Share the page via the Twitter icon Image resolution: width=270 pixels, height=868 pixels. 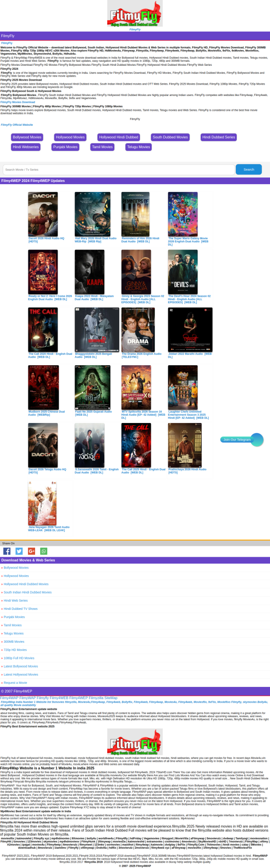(x=19, y=551)
